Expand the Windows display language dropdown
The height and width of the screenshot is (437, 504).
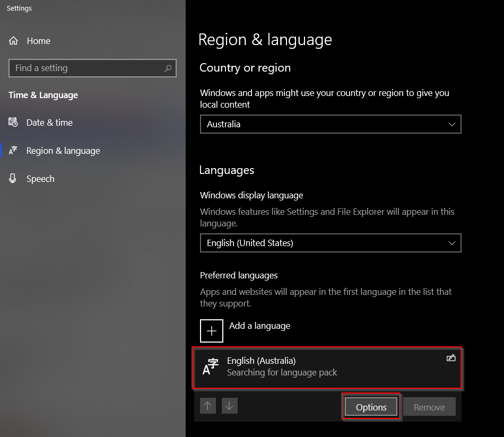click(x=331, y=243)
